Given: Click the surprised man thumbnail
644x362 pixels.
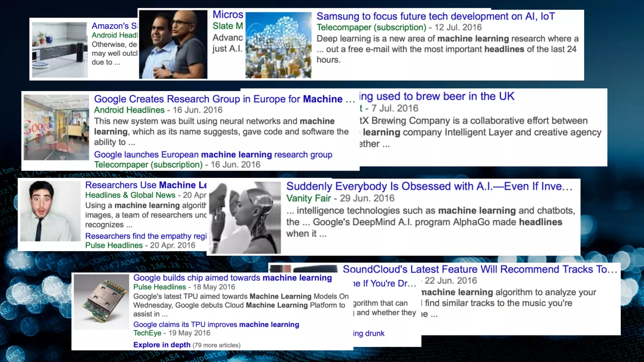Looking at the screenshot, I should tap(50, 211).
